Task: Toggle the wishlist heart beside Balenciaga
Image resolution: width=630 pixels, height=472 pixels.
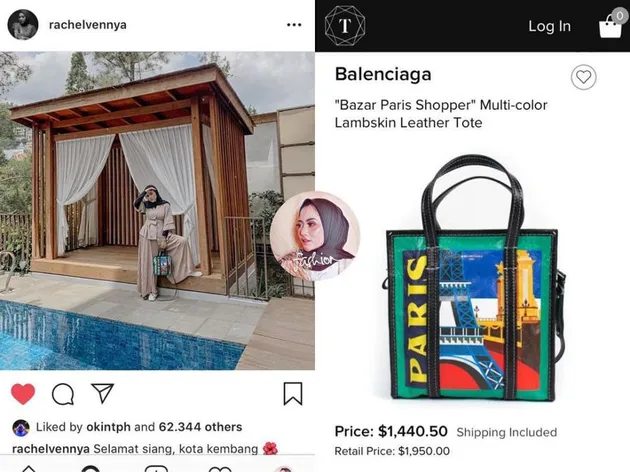Action: click(583, 77)
